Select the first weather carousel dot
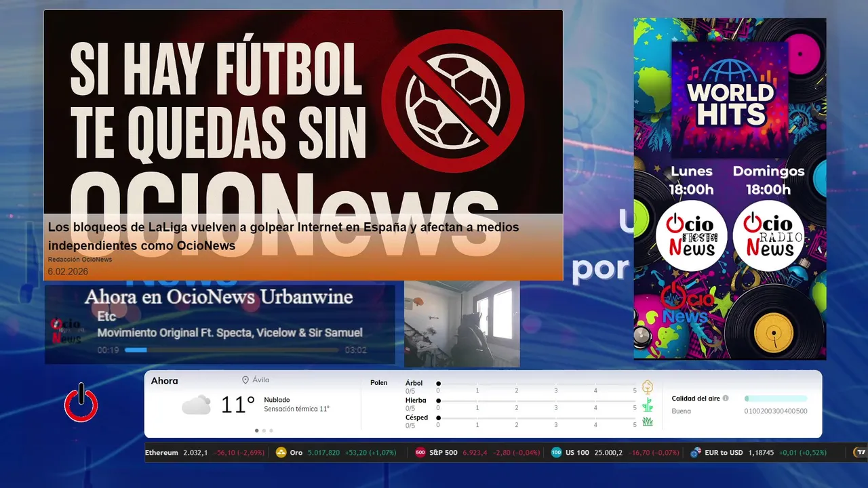 [256, 430]
